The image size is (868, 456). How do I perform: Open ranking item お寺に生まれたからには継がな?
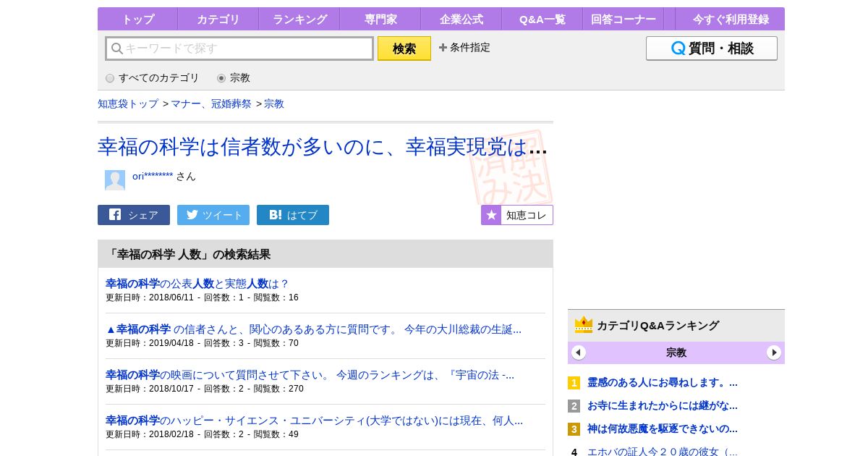pyautogui.click(x=663, y=405)
